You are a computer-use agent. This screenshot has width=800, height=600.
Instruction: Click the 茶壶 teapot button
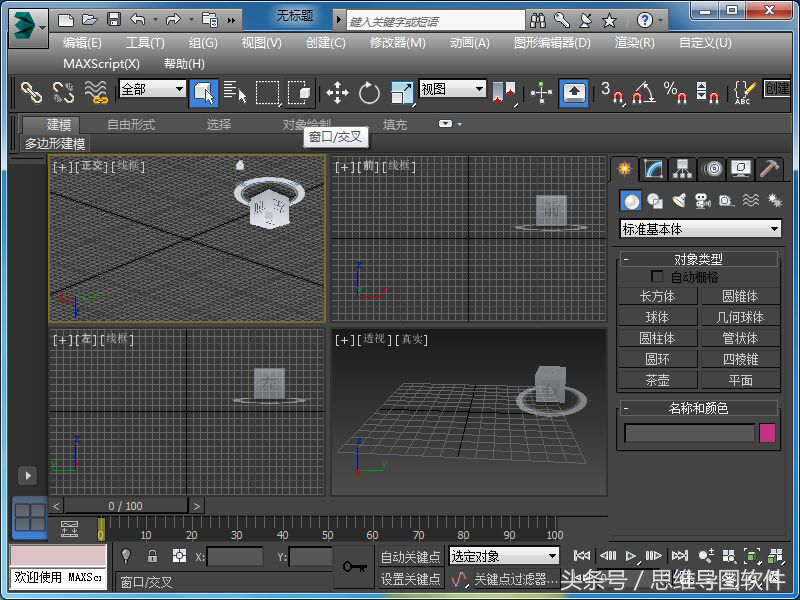pos(657,380)
